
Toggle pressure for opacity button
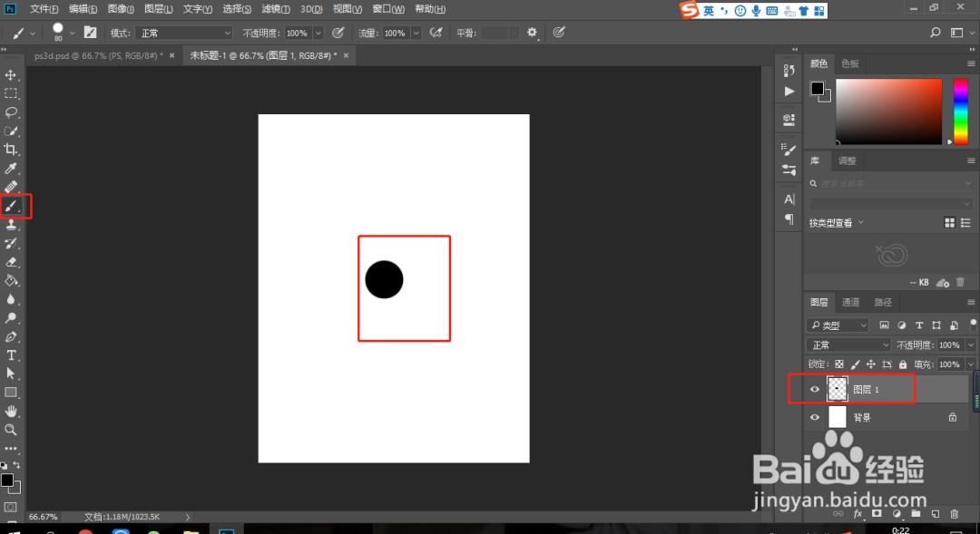(338, 33)
